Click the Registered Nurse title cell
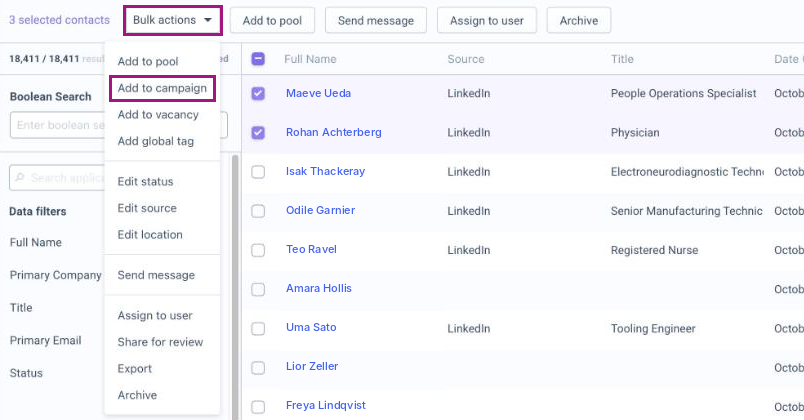 [x=654, y=250]
